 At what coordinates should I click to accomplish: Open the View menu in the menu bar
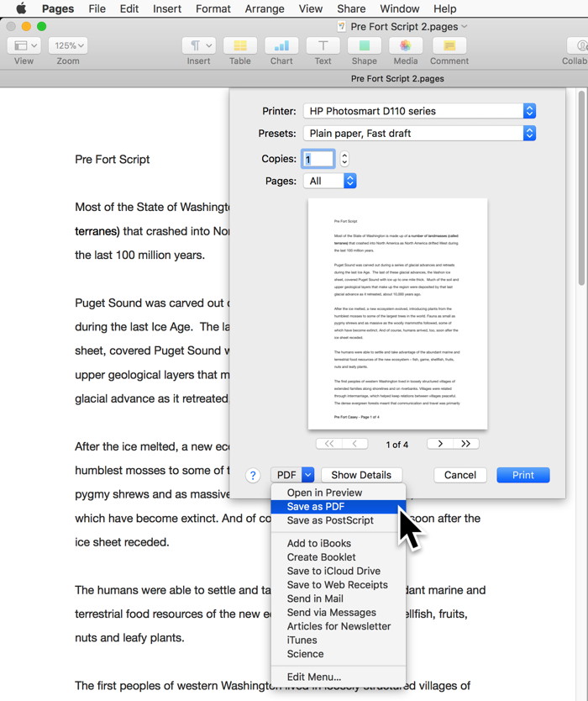pos(311,8)
